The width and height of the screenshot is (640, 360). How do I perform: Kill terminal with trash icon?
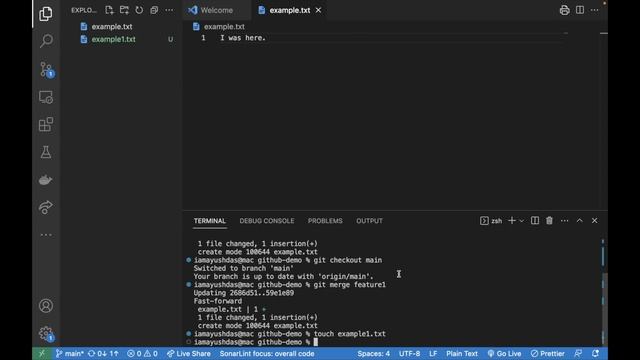tap(549, 220)
